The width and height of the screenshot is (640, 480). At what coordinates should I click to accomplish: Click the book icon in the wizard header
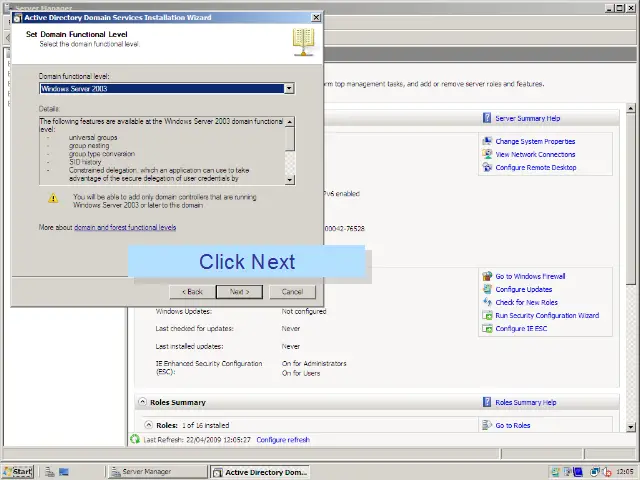[303, 42]
